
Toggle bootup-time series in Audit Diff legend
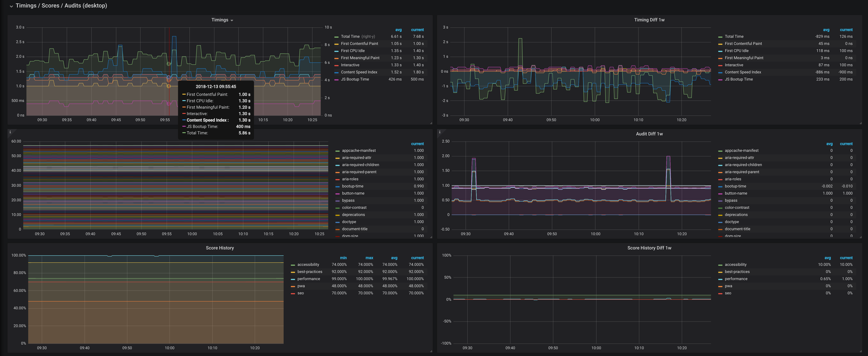click(x=735, y=186)
